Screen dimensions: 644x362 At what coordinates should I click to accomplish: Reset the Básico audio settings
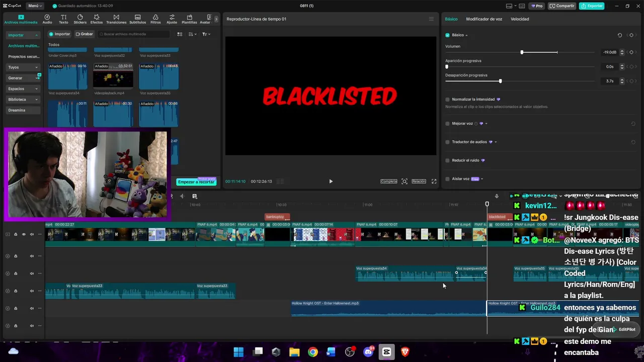pyautogui.click(x=620, y=35)
